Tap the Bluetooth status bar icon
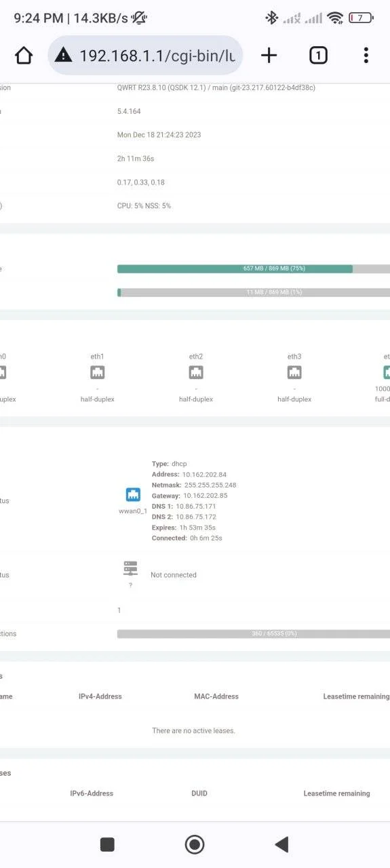Screen dimensions: 390x868 [271, 18]
